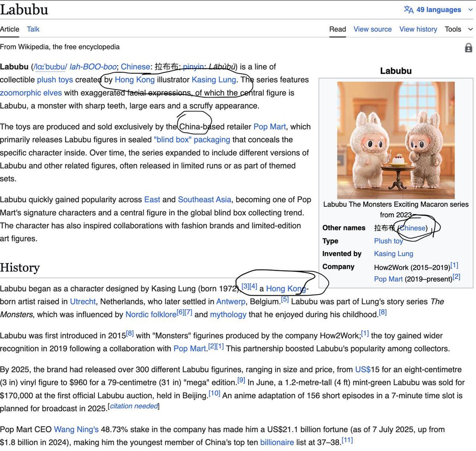Click citation [5] after Belgium
The image size is (476, 451).
(285, 299)
